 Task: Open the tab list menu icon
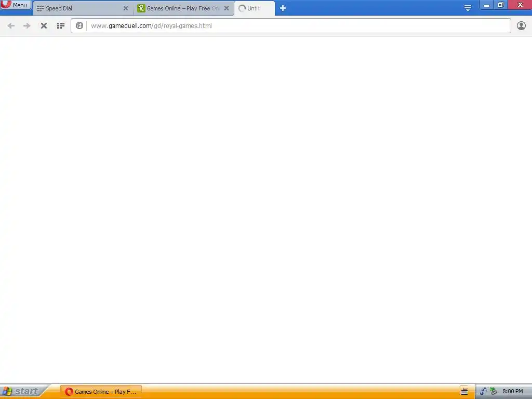coord(468,8)
